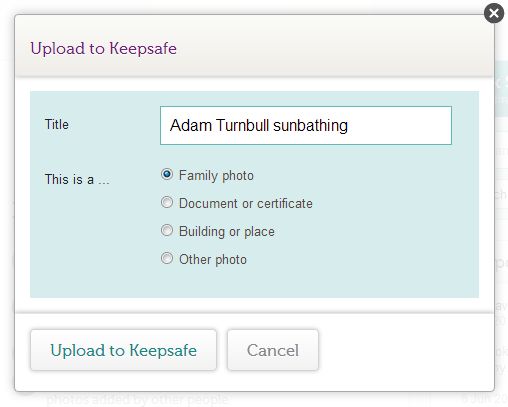The height and width of the screenshot is (407, 508).
Task: Close the Upload to Keepsafe dialog
Action: coord(494,13)
